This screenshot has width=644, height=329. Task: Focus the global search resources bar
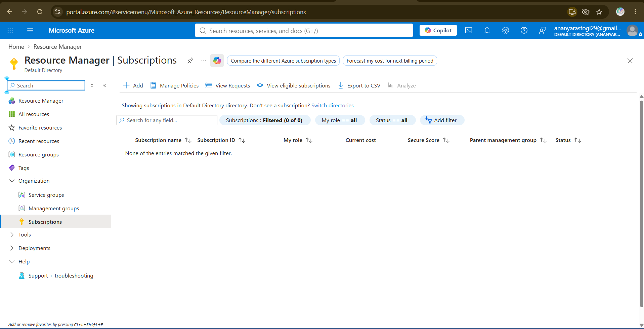click(304, 30)
